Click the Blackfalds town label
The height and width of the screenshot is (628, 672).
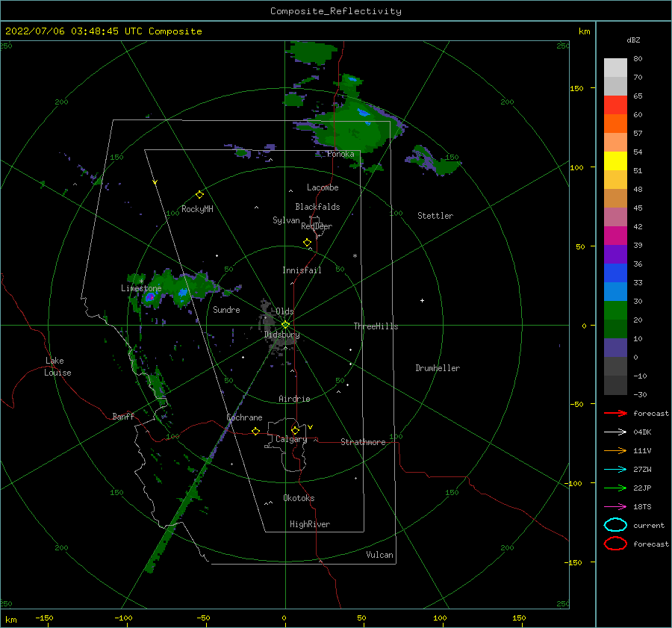pos(317,207)
